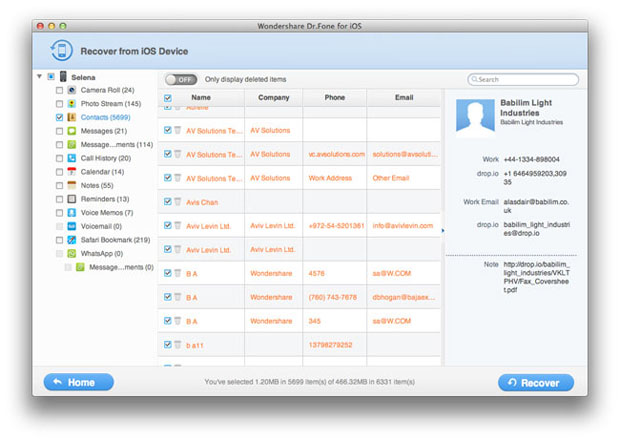Select the Calendar icon
The image size is (620, 441).
click(72, 172)
